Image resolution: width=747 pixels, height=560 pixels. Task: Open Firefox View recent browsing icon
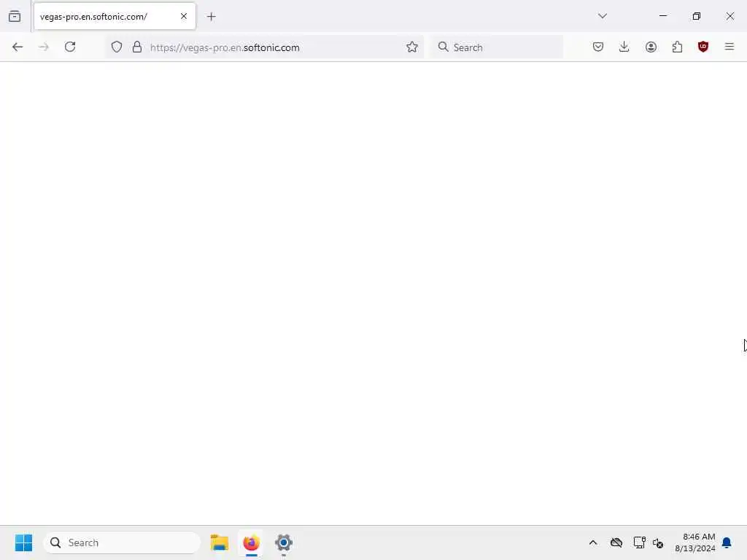[15, 16]
